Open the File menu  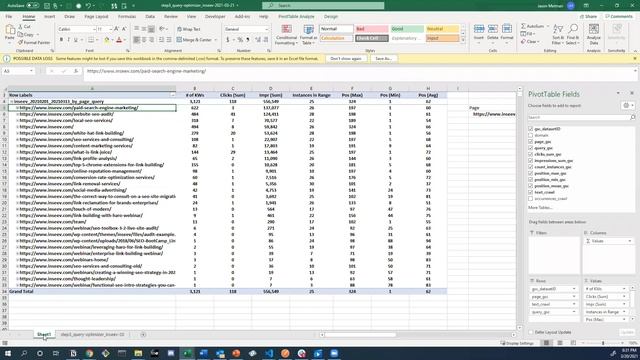[x=9, y=17]
